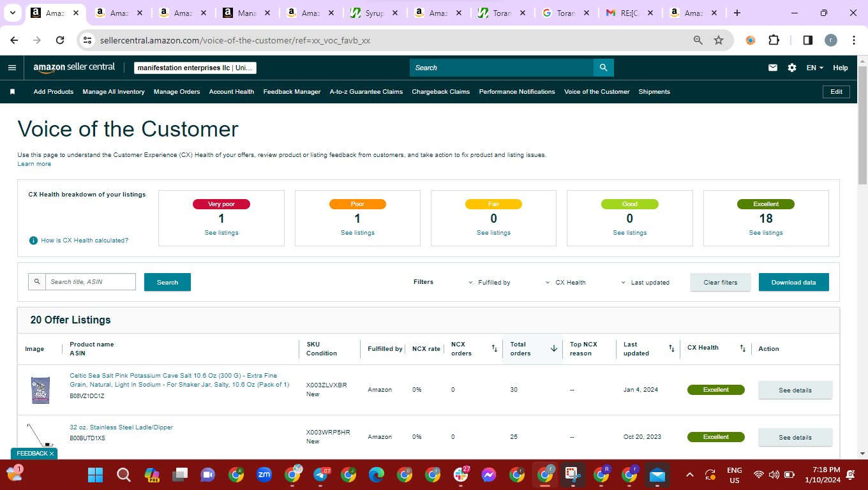Sort by Last updated arrows icon
Screen dimensions: 868x490
click(671, 348)
